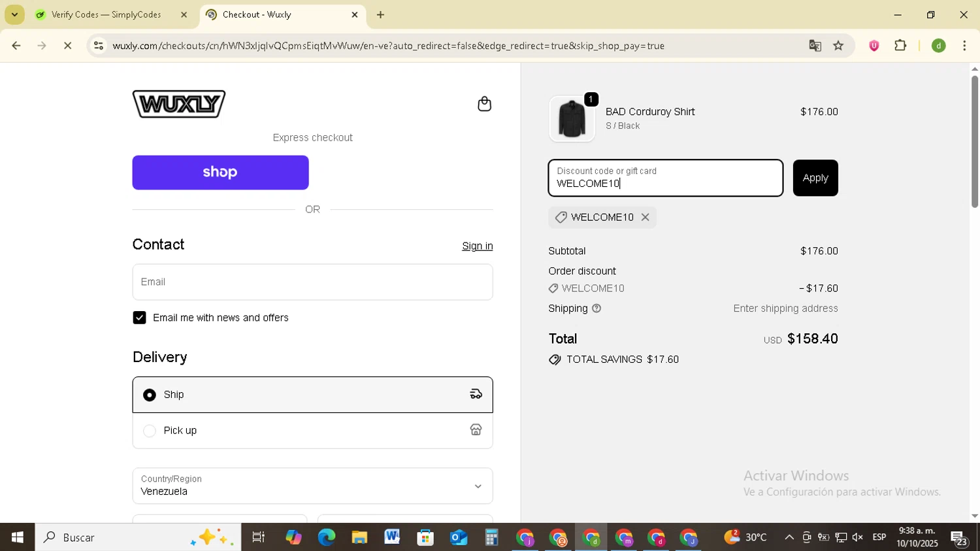Select the Checkout - Wuxly tab

[256, 14]
